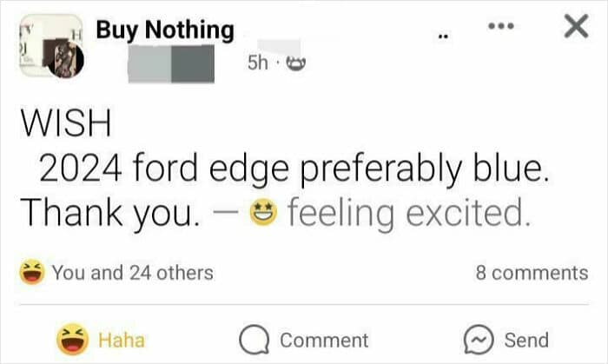Click the Messenger Send icon

click(x=479, y=340)
